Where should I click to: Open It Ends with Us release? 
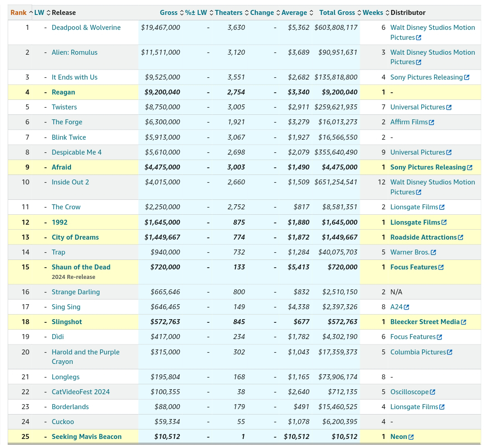75,77
